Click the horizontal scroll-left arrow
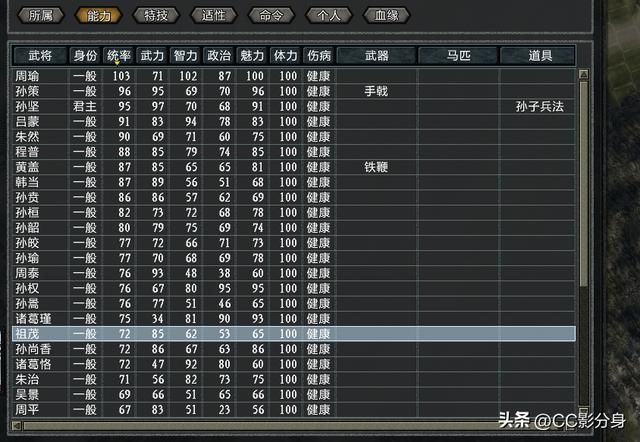This screenshot has width=640, height=442. point(16,426)
